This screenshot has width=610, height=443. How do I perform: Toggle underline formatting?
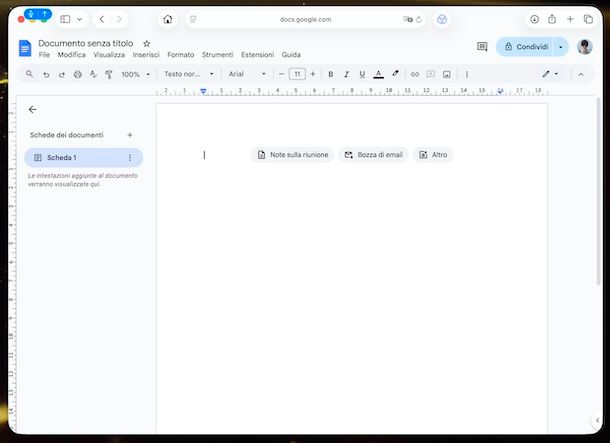(x=362, y=74)
